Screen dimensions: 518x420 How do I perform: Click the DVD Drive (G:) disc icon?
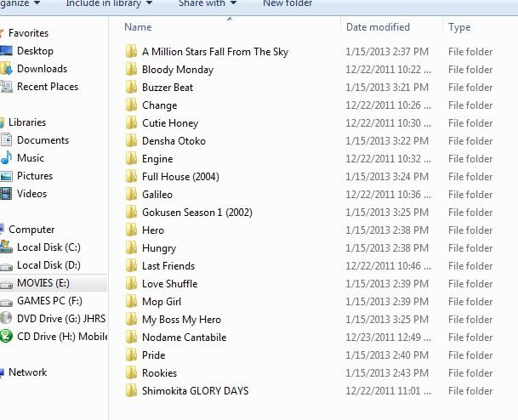click(6, 318)
